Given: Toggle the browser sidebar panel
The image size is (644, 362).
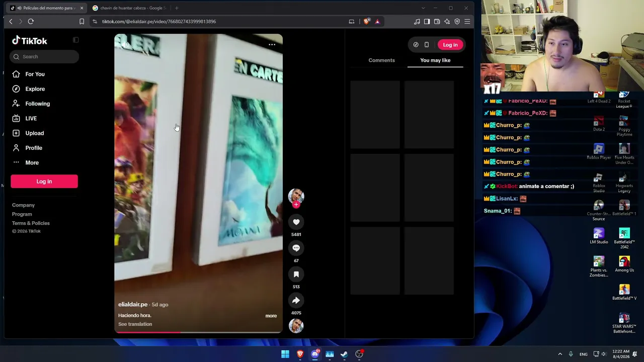Looking at the screenshot, I should [427, 22].
